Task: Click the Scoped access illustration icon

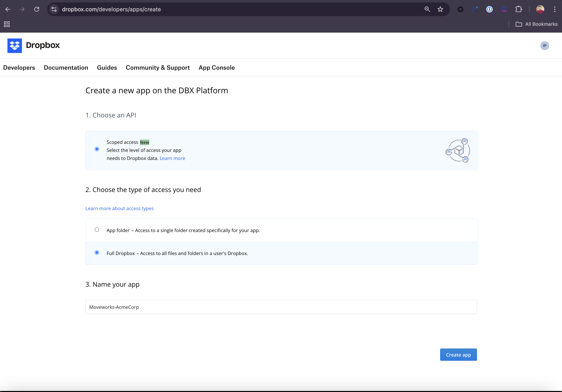Action: click(457, 150)
